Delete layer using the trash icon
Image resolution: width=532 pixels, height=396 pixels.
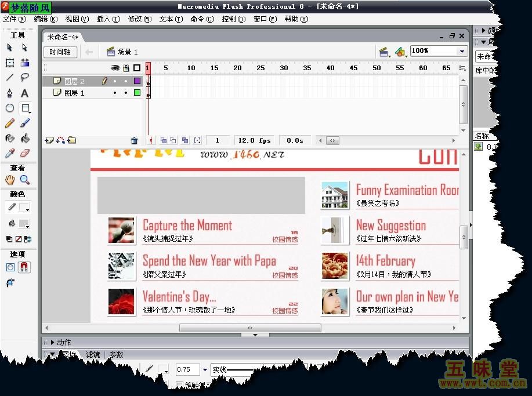(135, 140)
